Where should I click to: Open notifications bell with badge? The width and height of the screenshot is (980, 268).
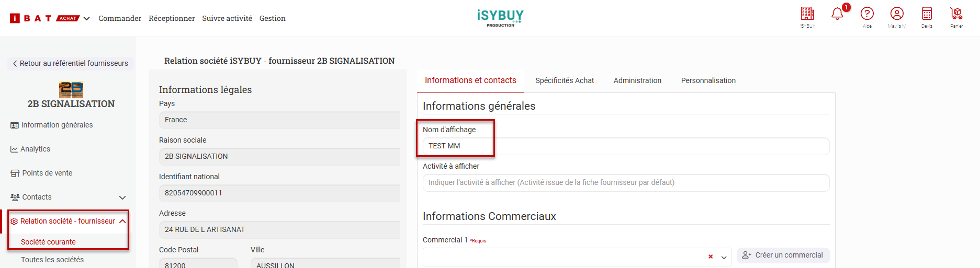[838, 13]
